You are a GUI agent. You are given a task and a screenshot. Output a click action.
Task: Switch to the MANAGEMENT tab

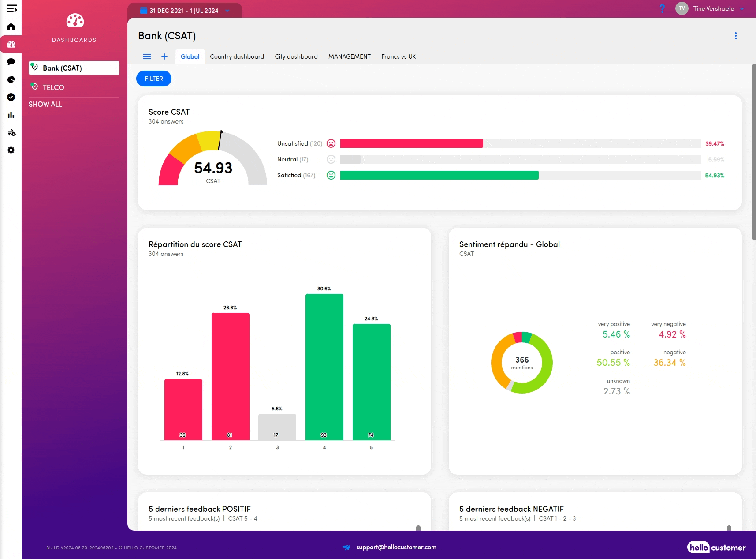click(349, 56)
